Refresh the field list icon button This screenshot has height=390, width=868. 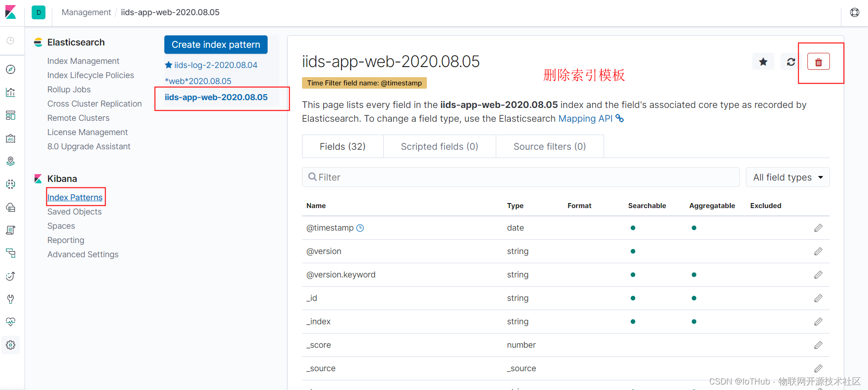(x=790, y=62)
